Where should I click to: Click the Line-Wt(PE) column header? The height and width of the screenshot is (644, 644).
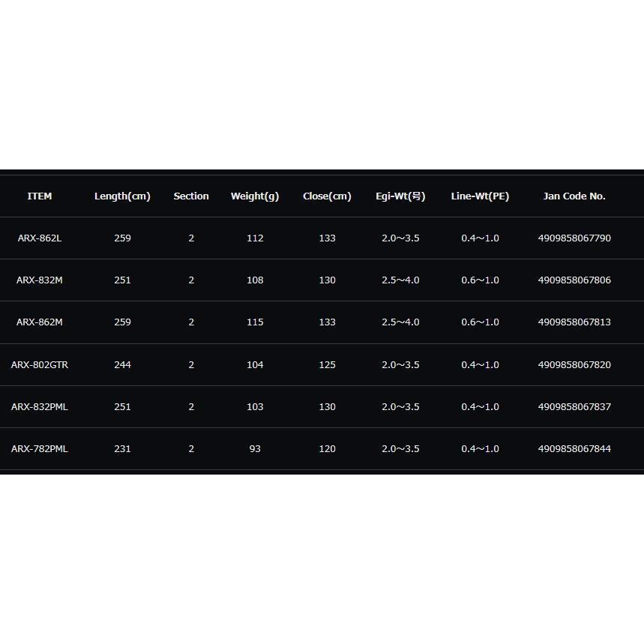point(480,196)
